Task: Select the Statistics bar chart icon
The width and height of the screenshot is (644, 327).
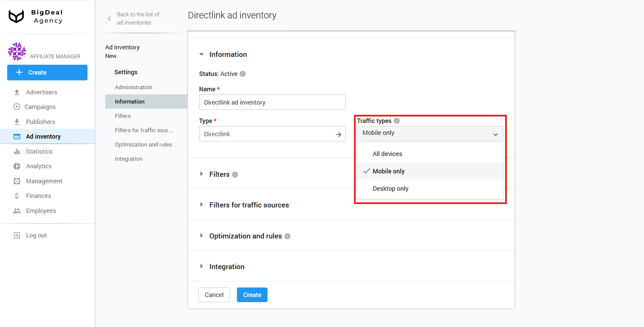Action: [x=17, y=151]
